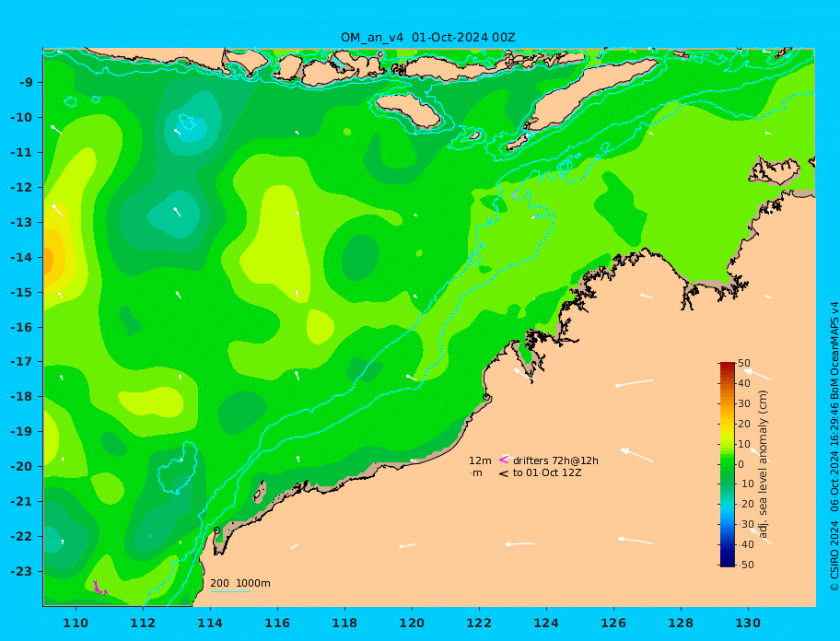840x641 pixels.
Task: Click the 'drifters 72h@12h' legend text
Action: pyautogui.click(x=555, y=460)
